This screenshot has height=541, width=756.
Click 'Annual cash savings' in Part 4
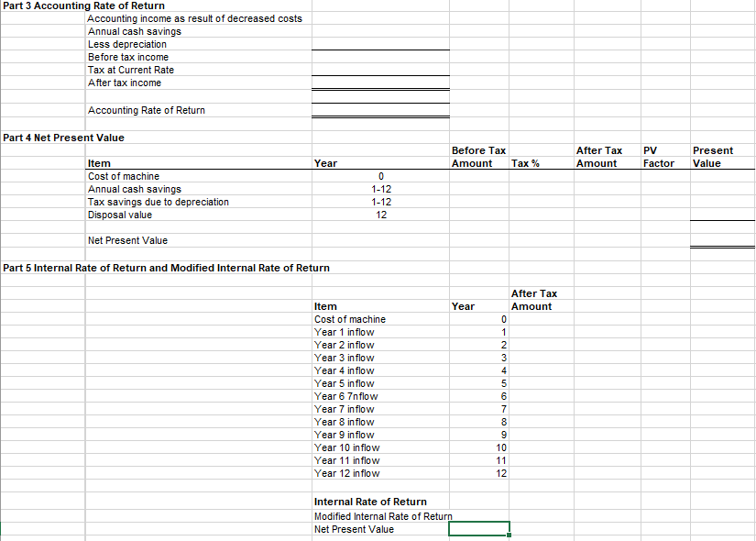[x=135, y=189]
